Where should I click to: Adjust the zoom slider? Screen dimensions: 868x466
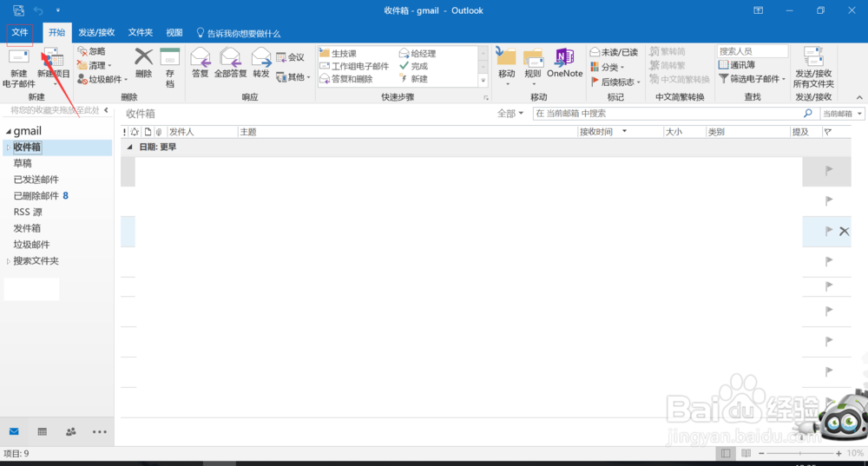(x=800, y=453)
